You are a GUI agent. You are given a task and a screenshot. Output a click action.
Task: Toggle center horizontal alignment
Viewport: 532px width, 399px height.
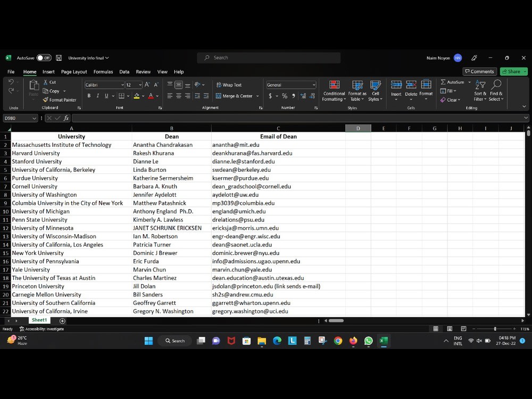(179, 96)
